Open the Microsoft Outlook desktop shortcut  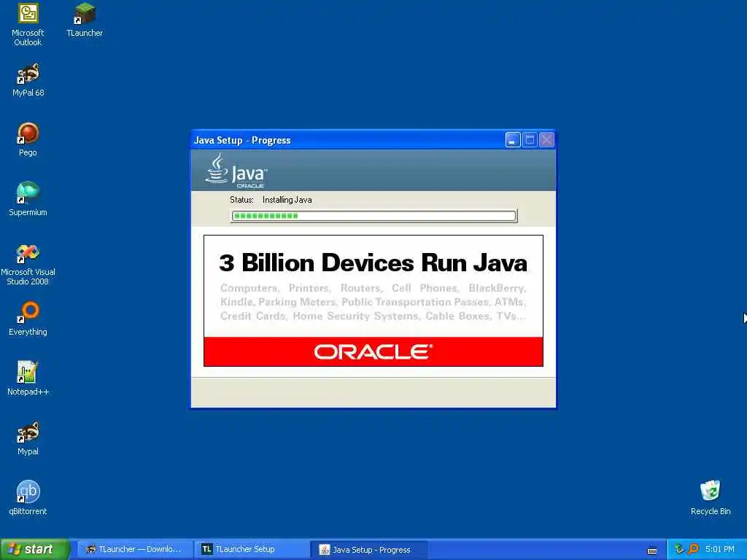tap(28, 25)
